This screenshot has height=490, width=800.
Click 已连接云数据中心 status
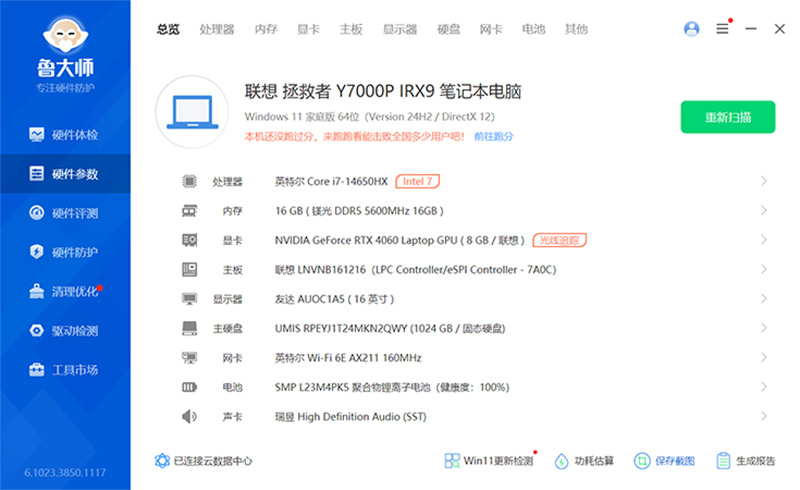click(204, 461)
